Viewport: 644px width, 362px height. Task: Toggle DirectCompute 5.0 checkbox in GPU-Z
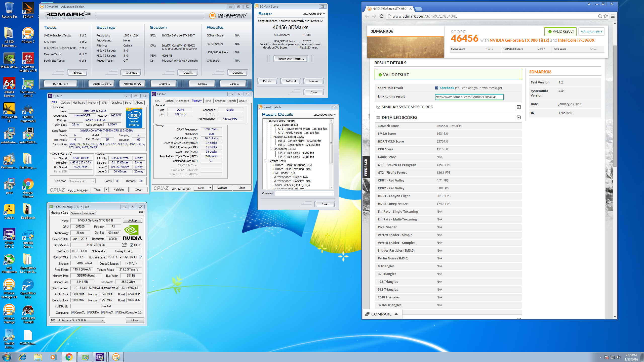[x=117, y=312]
